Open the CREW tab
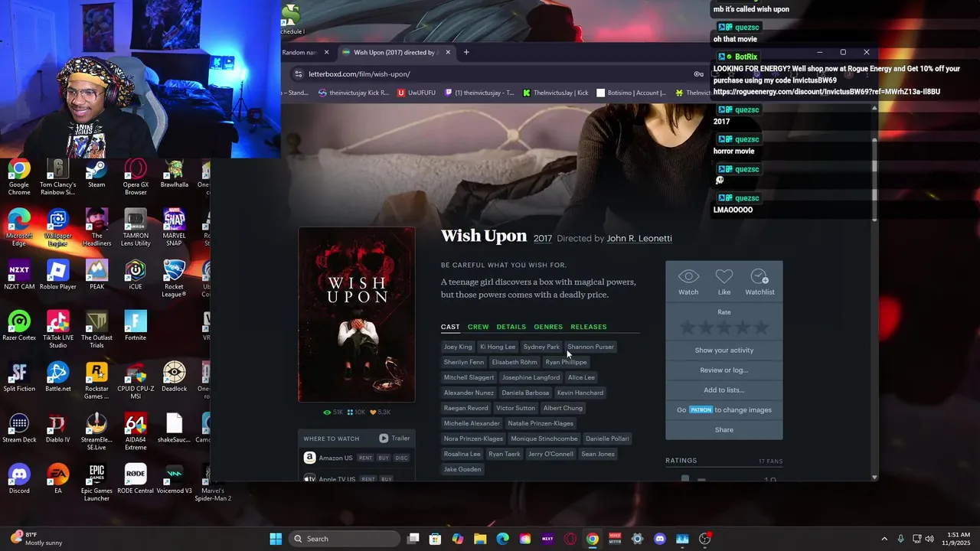Image resolution: width=980 pixels, height=551 pixels. tap(478, 327)
